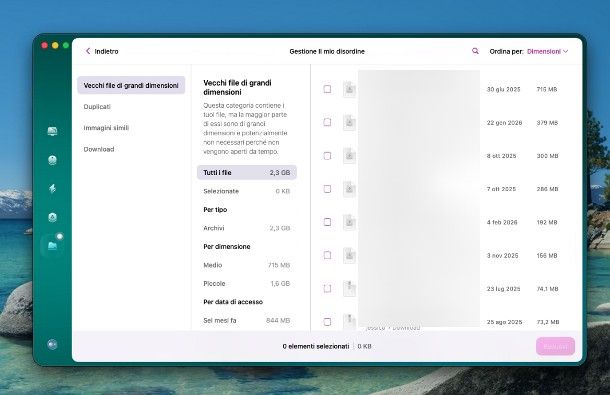Check the box for the 715 MB file
610x395 pixels.
pyautogui.click(x=327, y=89)
